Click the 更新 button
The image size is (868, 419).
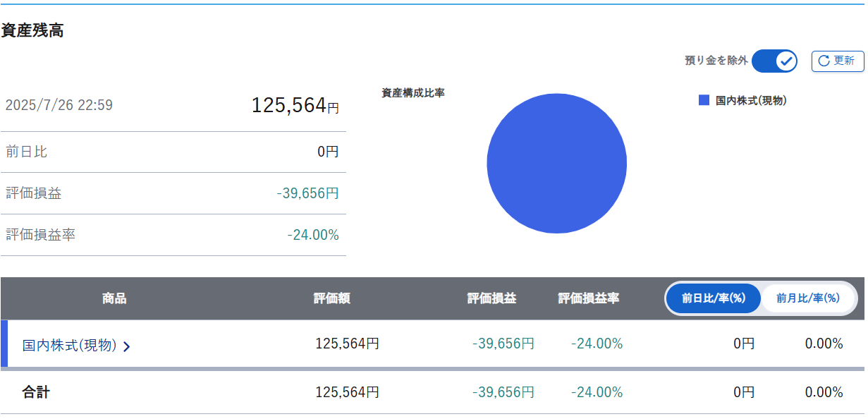tap(838, 61)
